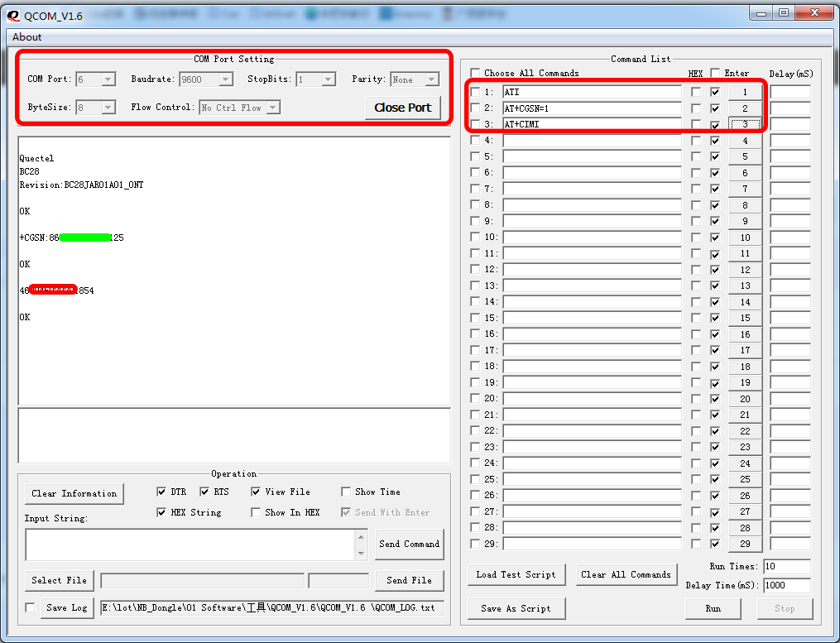840x643 pixels.
Task: Toggle the Enter header checkbox
Action: 715,73
